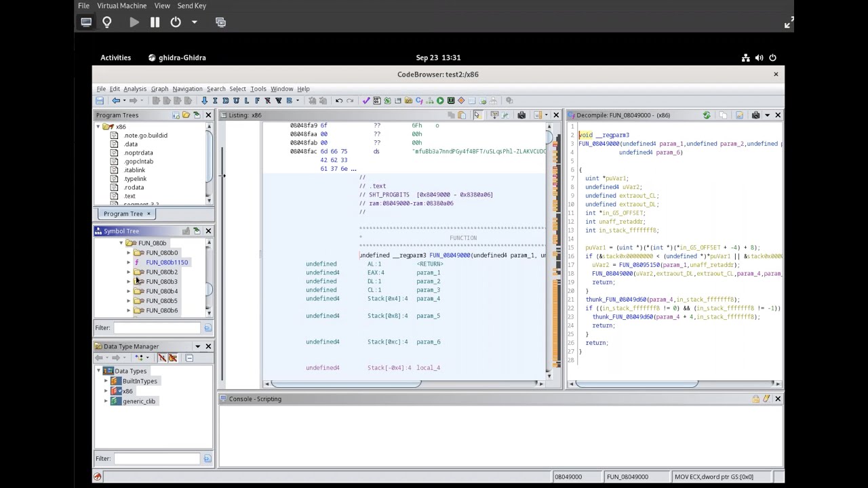Click the 'U' next undefined navigation icon

click(236, 101)
